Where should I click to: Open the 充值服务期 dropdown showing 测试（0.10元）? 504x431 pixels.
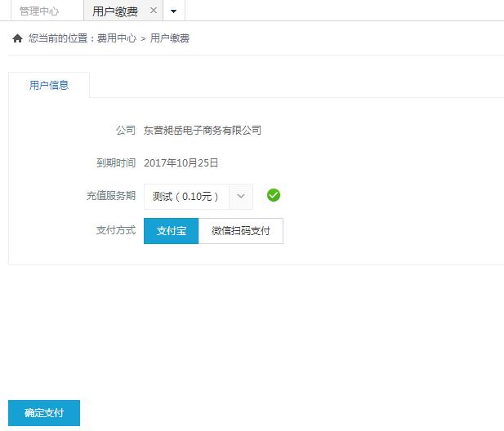pos(198,196)
